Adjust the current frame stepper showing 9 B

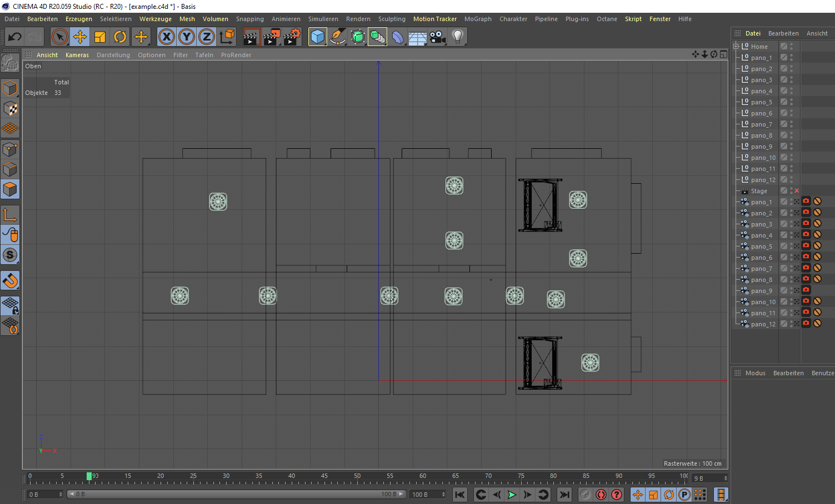[x=726, y=478]
